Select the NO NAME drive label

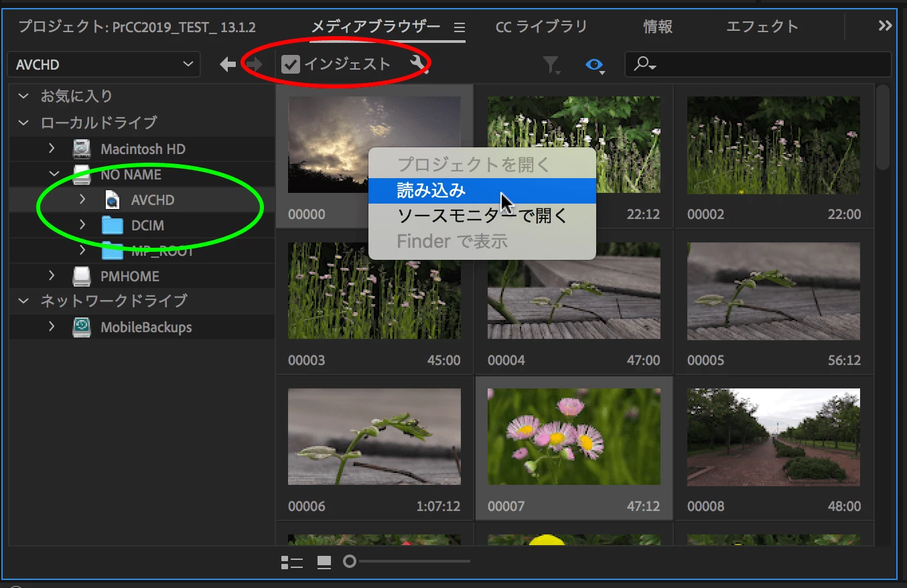point(131,175)
